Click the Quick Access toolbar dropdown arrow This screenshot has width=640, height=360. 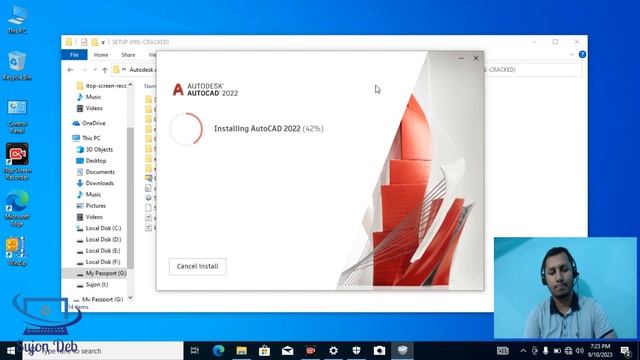click(x=103, y=42)
